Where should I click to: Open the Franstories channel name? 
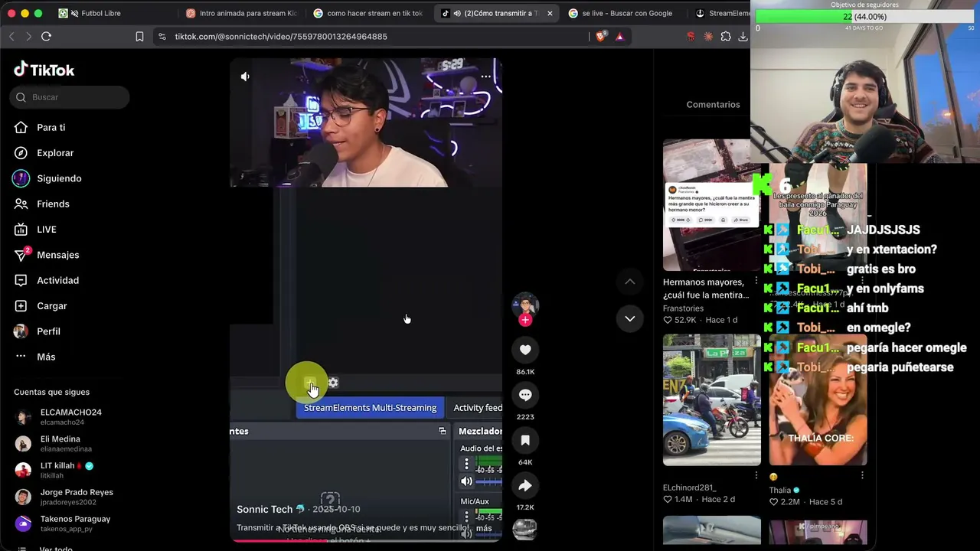click(683, 308)
